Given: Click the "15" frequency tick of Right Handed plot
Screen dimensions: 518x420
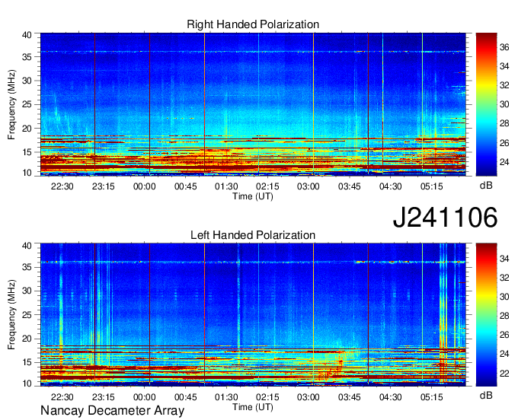Looking at the screenshot, I should click(x=27, y=152).
